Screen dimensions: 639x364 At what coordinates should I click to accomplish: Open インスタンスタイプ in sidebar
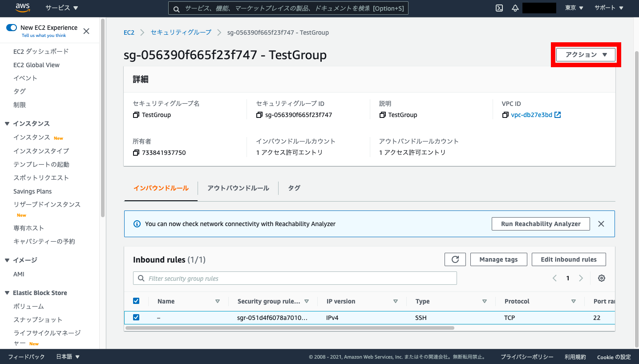point(41,151)
